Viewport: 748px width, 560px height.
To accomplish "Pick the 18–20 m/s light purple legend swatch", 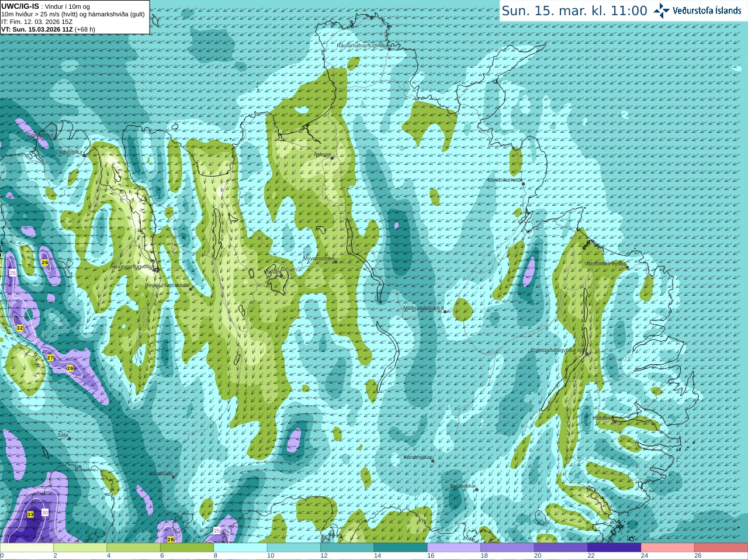I will (x=507, y=548).
